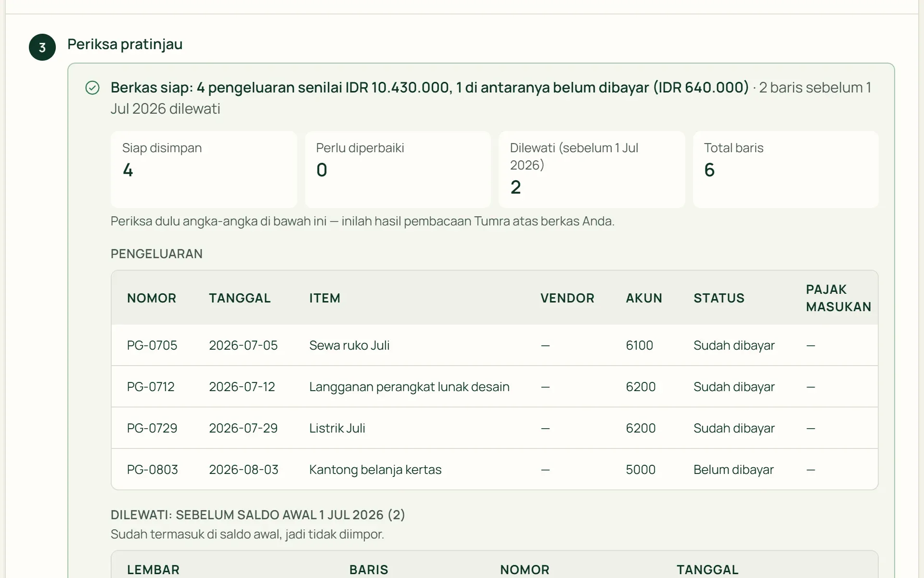Click the green checkmark icon beside Berkas siap
The height and width of the screenshot is (578, 924).
pyautogui.click(x=92, y=88)
